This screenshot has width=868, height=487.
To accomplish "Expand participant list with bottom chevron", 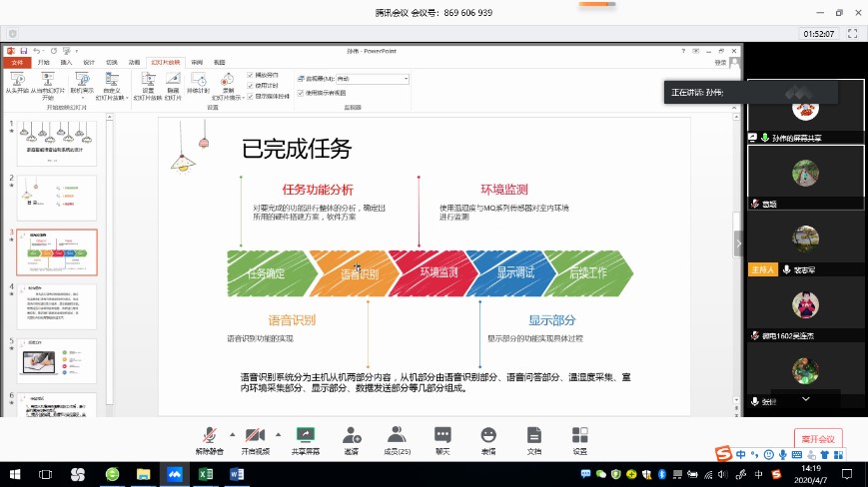I will click(805, 398).
